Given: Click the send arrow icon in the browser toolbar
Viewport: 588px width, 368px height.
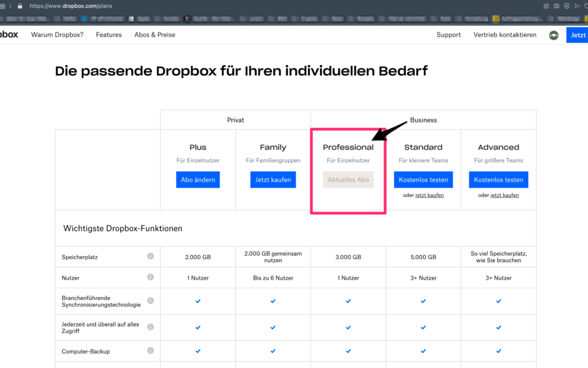Looking at the screenshot, I should coord(577,6).
